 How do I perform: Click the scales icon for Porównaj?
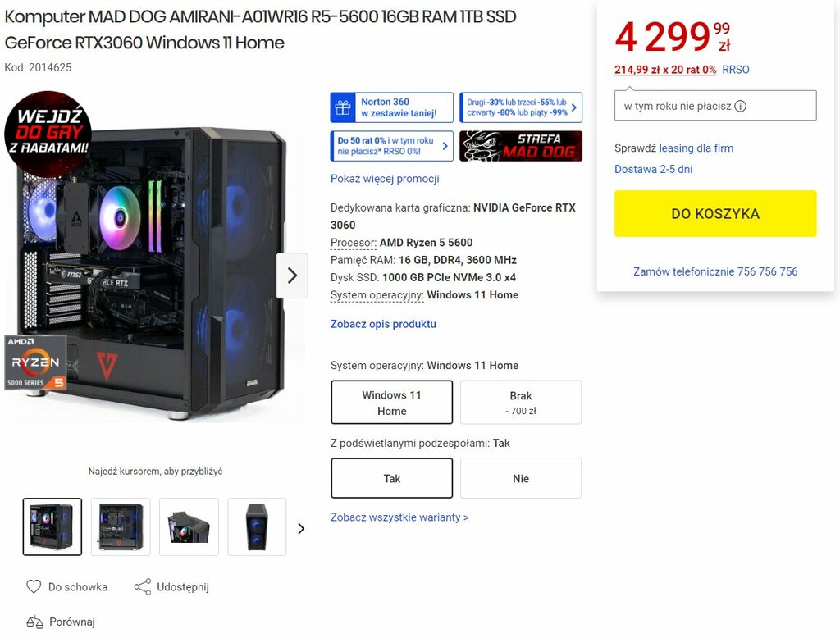point(34,622)
